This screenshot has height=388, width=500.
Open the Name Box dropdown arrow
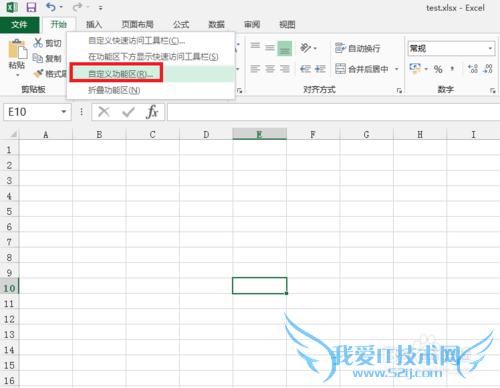point(64,112)
